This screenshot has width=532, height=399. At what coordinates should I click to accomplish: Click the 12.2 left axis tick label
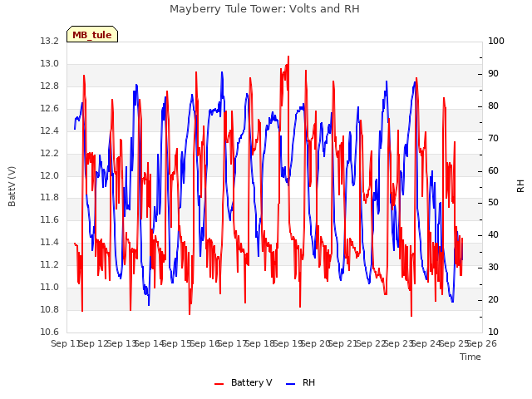tap(50, 153)
